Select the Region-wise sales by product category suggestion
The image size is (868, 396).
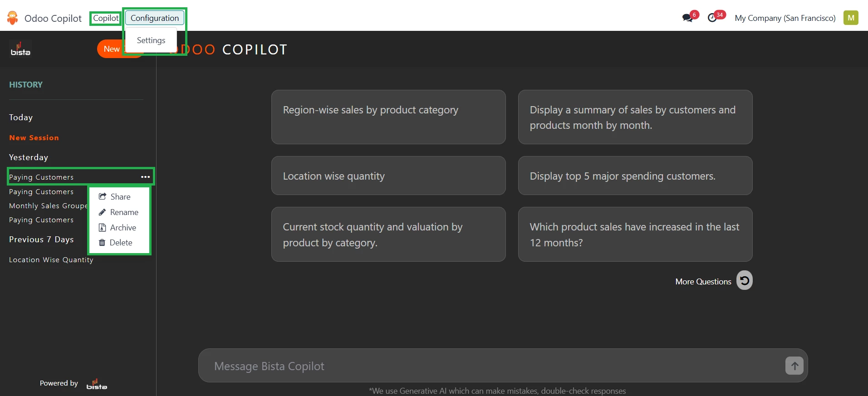tap(388, 117)
